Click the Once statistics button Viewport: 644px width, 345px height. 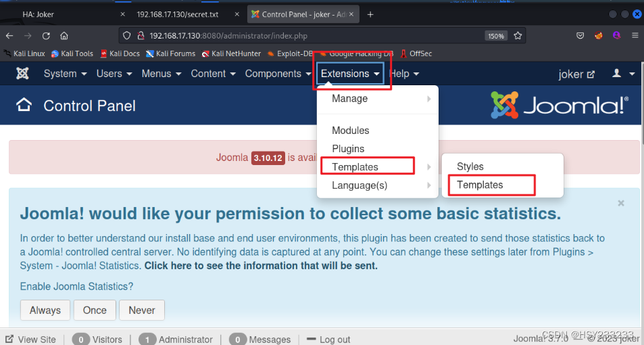point(95,310)
